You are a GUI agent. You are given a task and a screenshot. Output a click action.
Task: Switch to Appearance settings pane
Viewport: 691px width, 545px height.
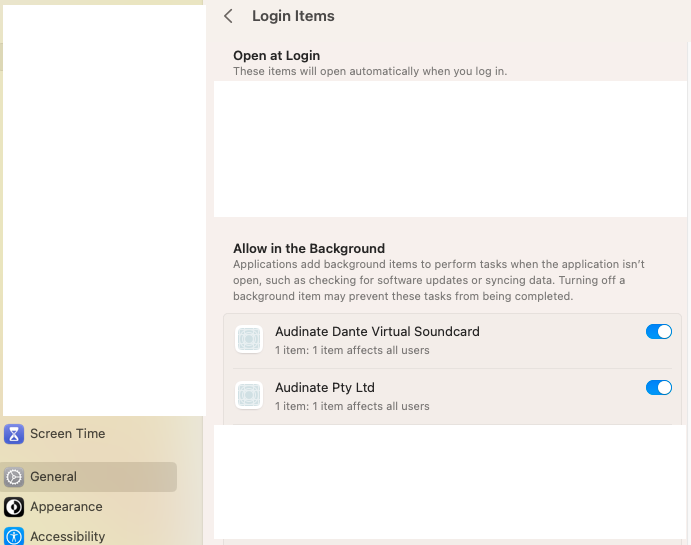point(66,507)
